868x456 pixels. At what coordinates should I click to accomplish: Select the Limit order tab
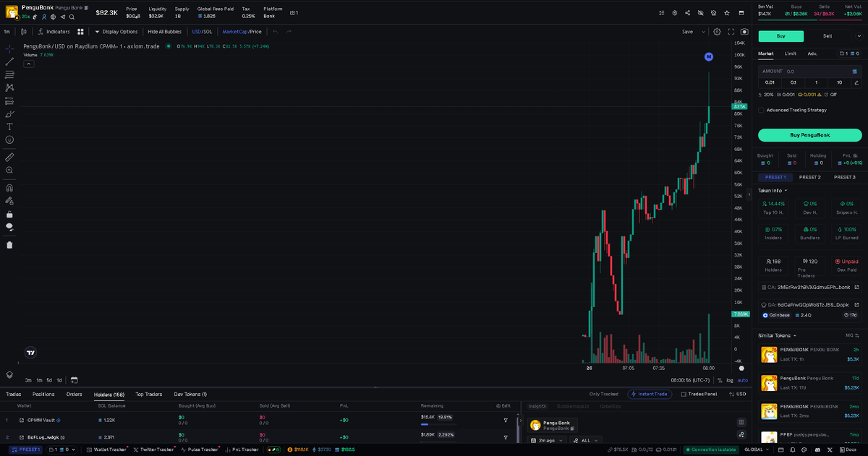pyautogui.click(x=791, y=53)
